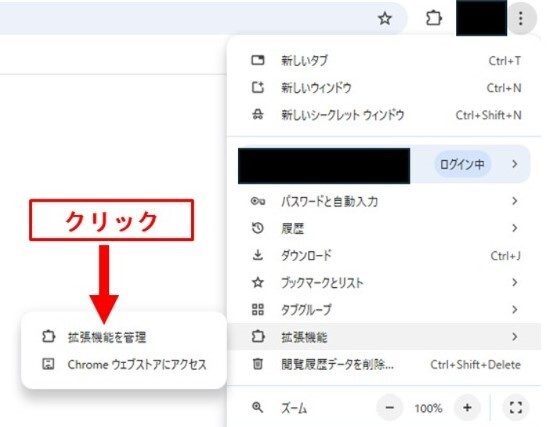Click the ズーム label text
Screen dimensions: 560x427
coord(294,408)
